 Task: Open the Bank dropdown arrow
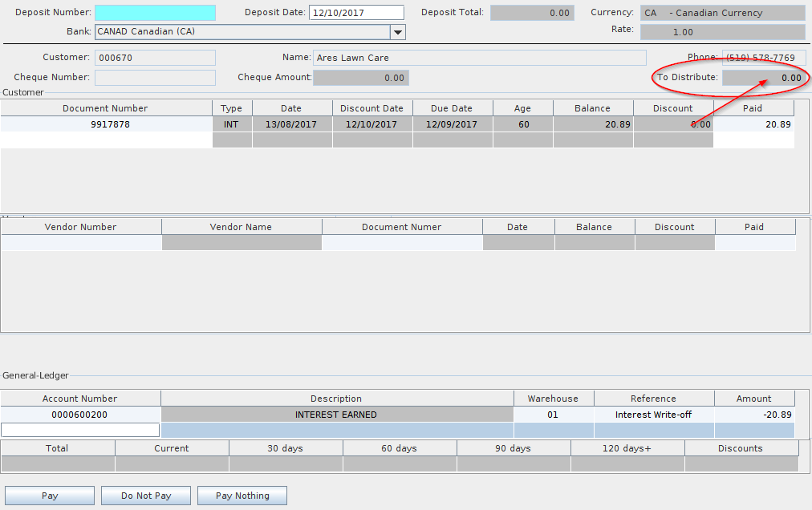tap(397, 32)
